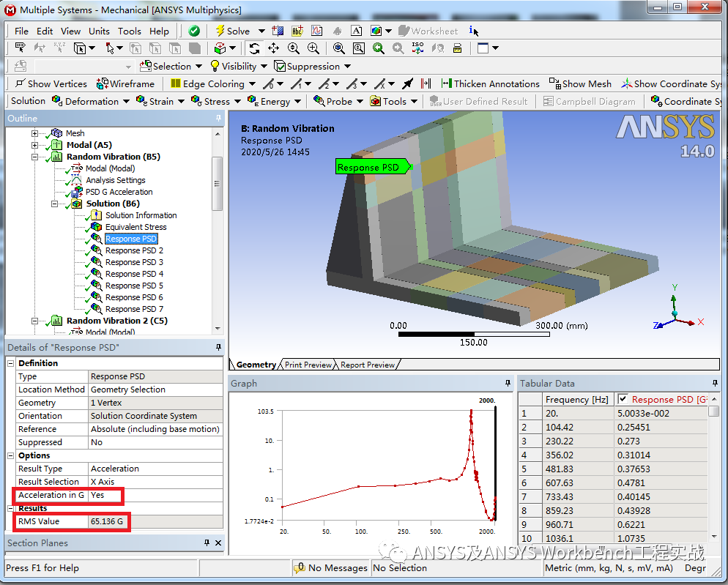This screenshot has width=728, height=585.
Task: Click Show Coordinate Systems icon
Action: click(627, 84)
